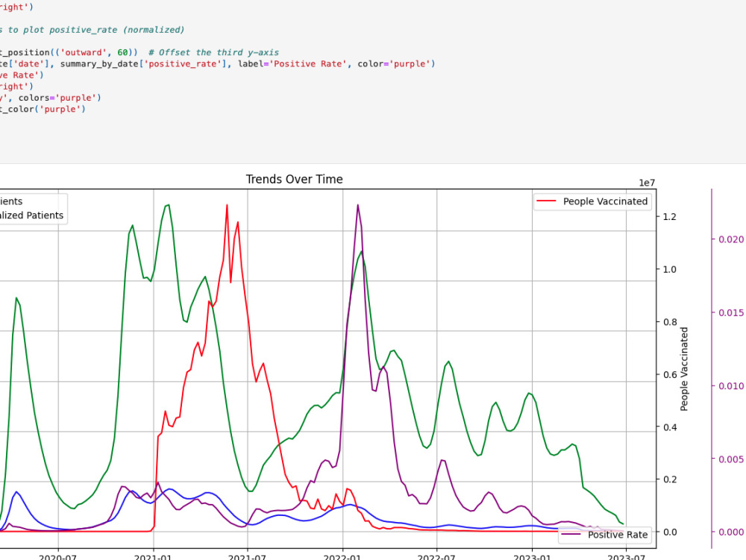746x560 pixels.
Task: Click the 2021-01 date label on x-axis
Action: click(153, 557)
